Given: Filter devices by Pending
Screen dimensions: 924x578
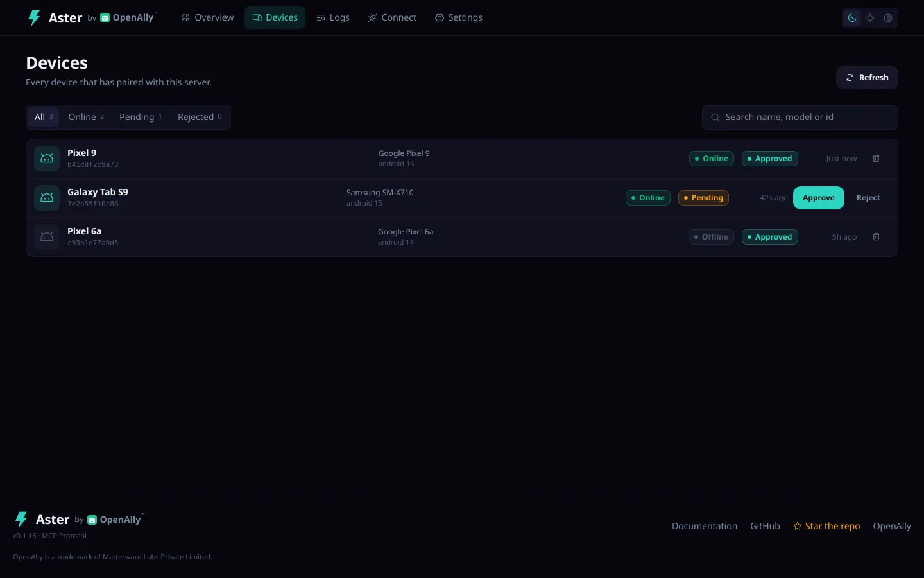Looking at the screenshot, I should tap(141, 117).
